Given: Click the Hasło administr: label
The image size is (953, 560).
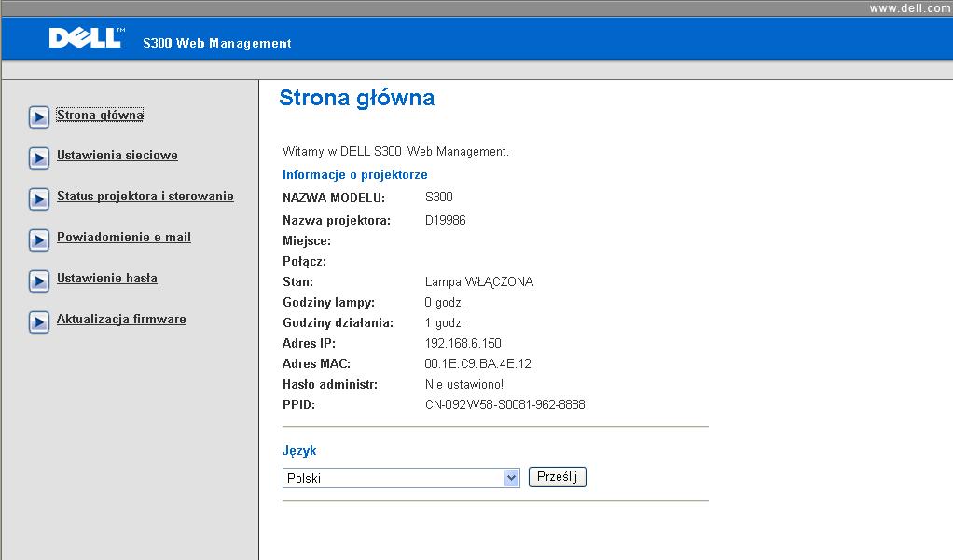Looking at the screenshot, I should click(330, 385).
